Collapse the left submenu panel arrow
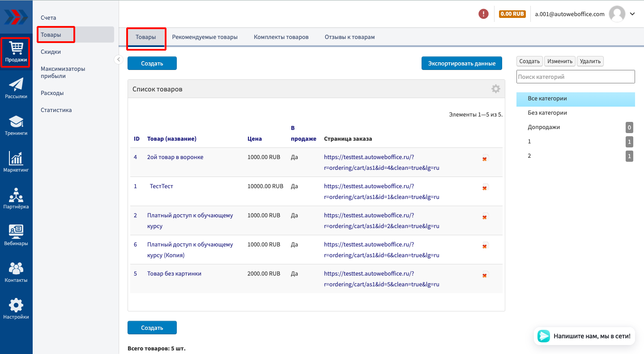Image resolution: width=644 pixels, height=354 pixels. pyautogui.click(x=118, y=60)
